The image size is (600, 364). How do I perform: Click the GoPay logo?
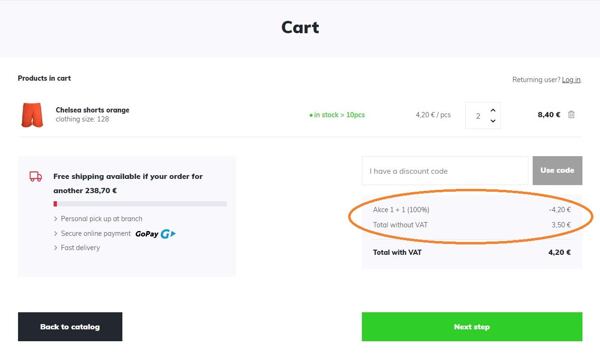(x=155, y=234)
